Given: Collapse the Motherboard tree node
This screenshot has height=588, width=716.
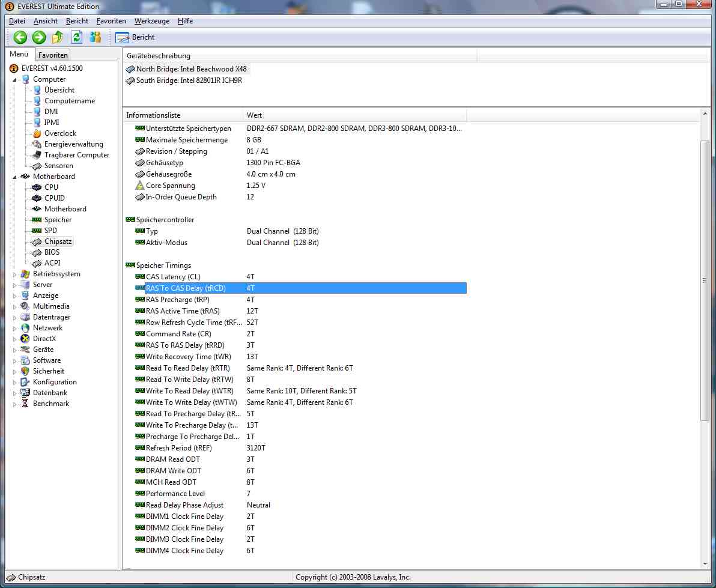Looking at the screenshot, I should pyautogui.click(x=14, y=177).
